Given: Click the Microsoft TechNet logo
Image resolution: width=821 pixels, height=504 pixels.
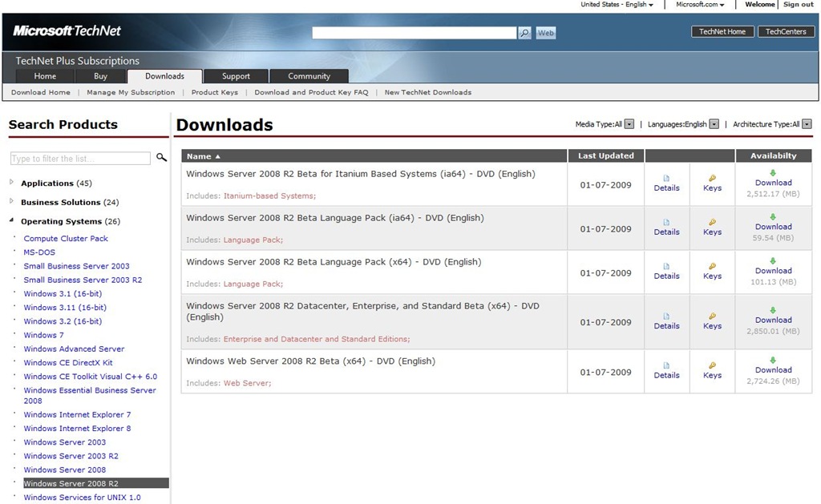Looking at the screenshot, I should point(67,31).
